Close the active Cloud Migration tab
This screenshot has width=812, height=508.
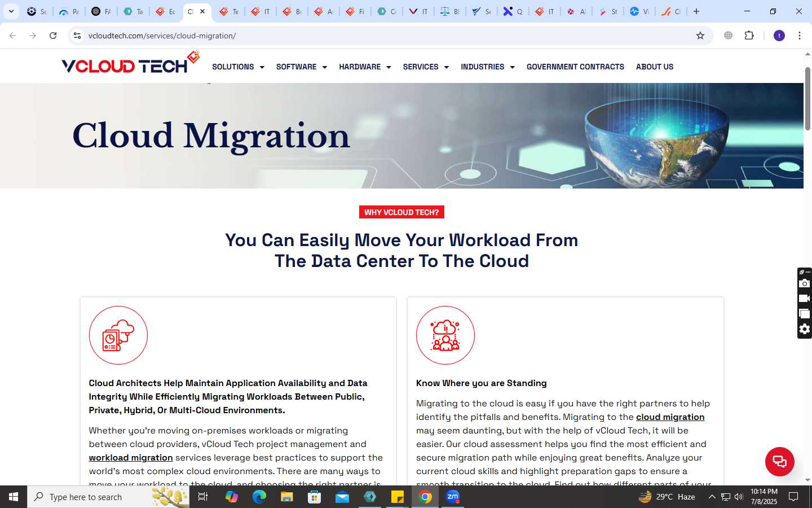coord(202,11)
